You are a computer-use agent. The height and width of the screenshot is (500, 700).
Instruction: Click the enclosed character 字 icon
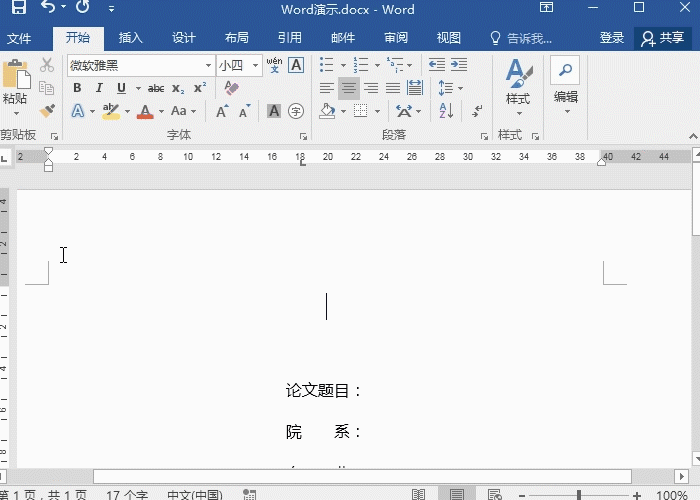pos(296,111)
